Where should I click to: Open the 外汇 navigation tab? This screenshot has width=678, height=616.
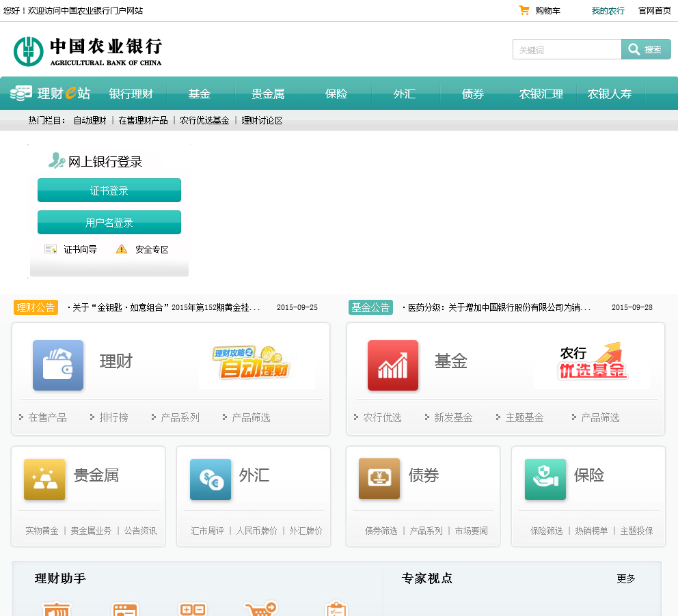pos(405,94)
